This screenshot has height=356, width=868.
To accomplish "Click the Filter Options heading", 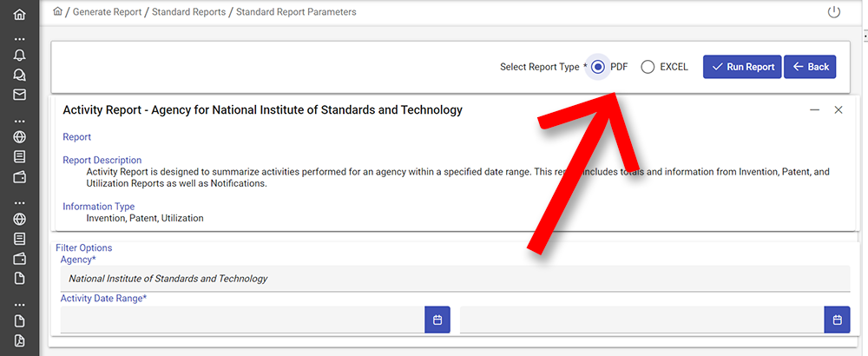I will (83, 247).
